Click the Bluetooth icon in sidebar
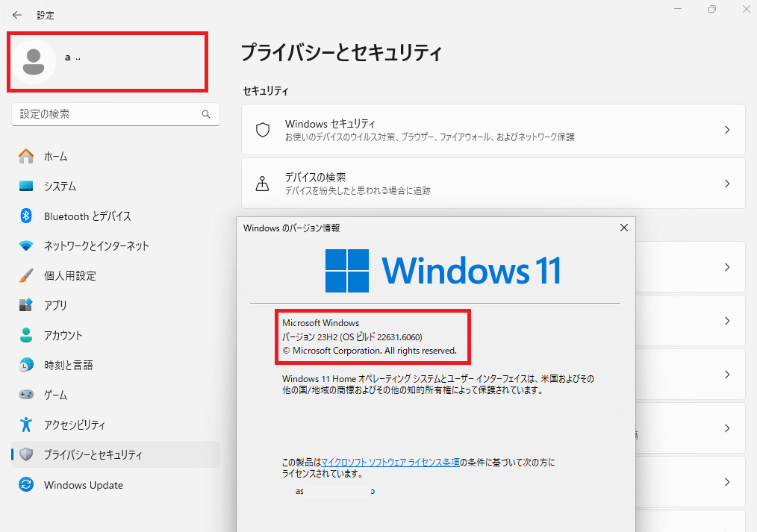The image size is (757, 532). [x=26, y=216]
